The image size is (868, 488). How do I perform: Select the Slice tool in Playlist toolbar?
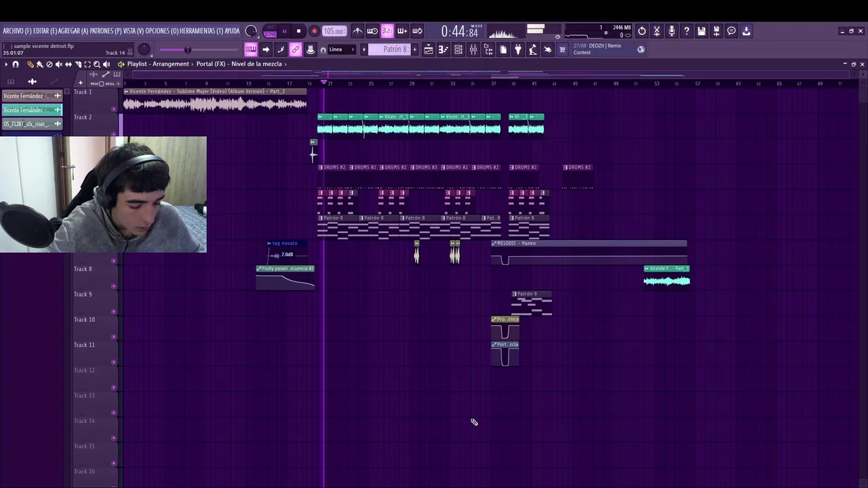[x=77, y=64]
